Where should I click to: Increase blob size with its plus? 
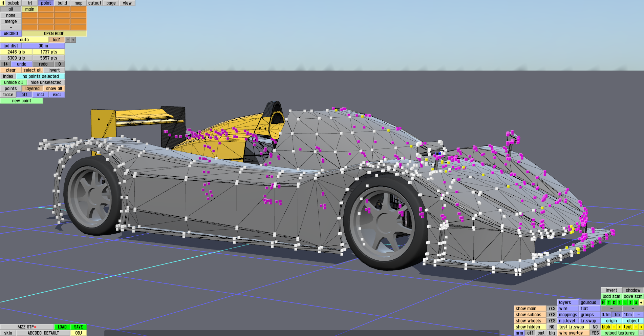pos(620,327)
